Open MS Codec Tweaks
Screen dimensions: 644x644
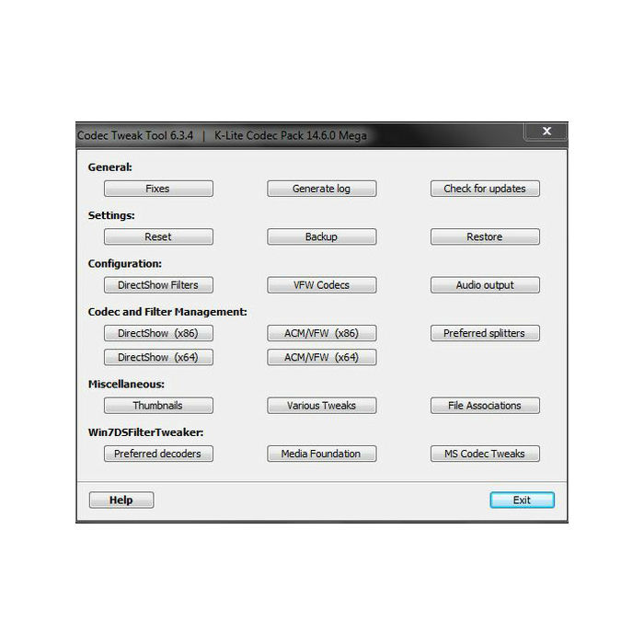coord(485,454)
